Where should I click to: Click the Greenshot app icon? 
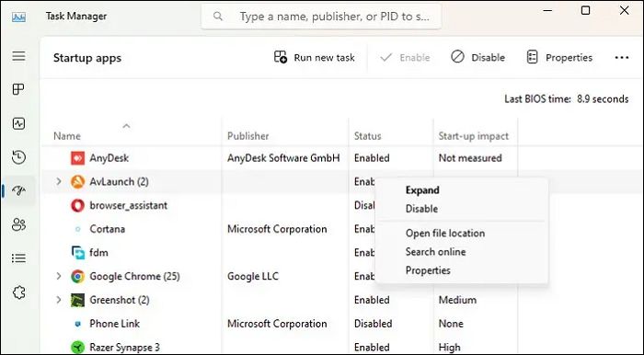(x=77, y=300)
